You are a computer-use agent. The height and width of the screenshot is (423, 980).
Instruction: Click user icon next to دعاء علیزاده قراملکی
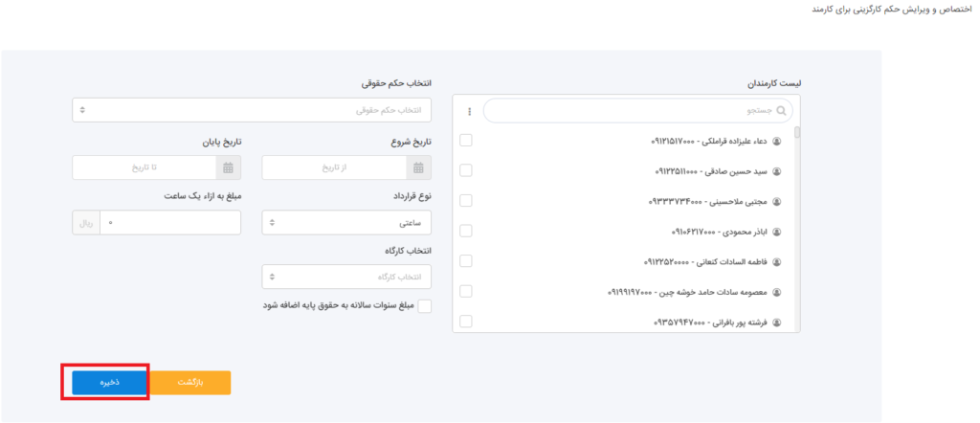(776, 142)
